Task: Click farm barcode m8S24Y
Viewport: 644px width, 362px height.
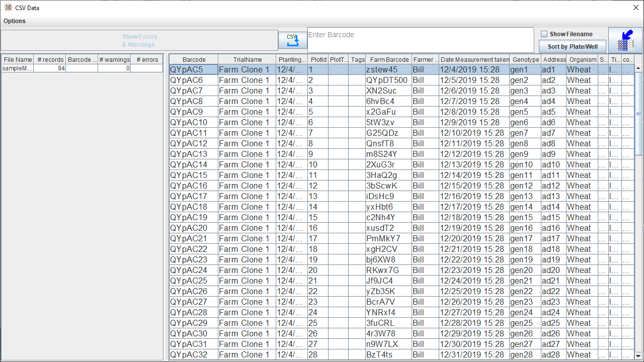Action: (389, 154)
